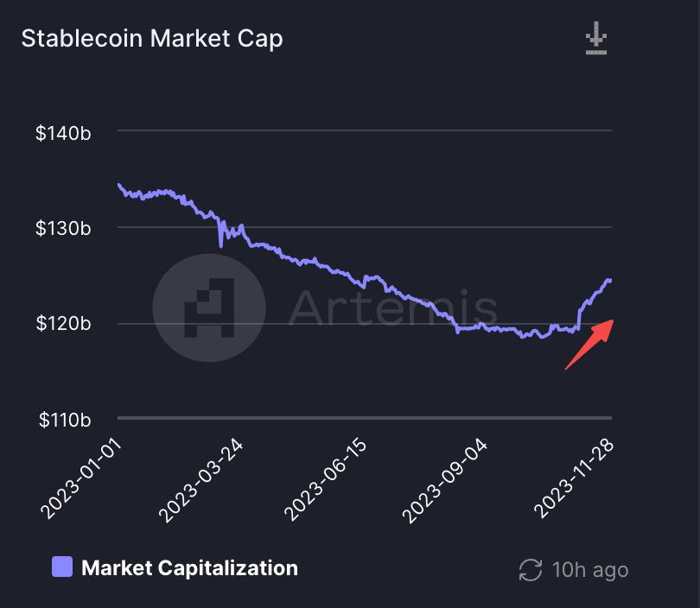Screen dimensions: 700x608
Task: Select the Stablecoin Market Cap title
Action: (x=152, y=38)
